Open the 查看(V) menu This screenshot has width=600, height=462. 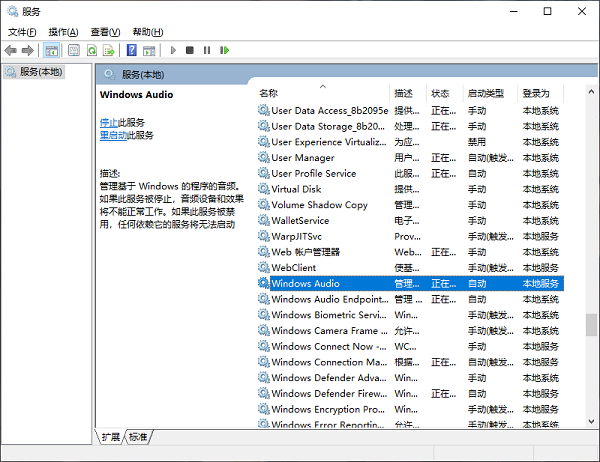(105, 32)
